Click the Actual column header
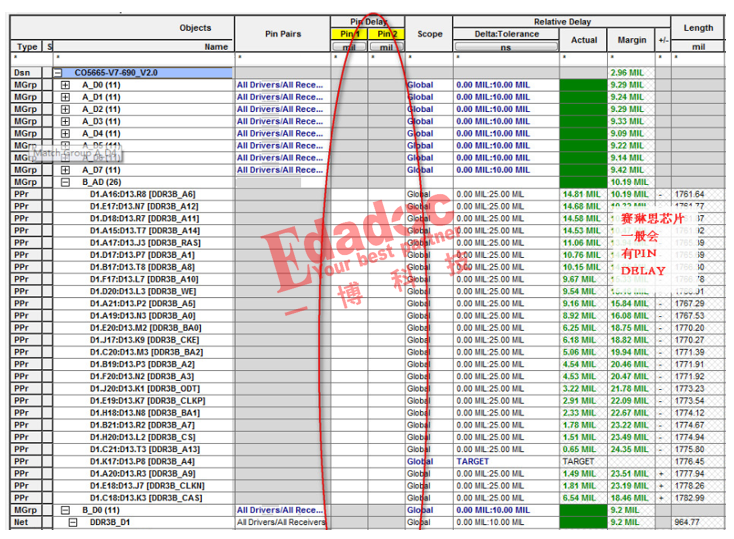734x539 pixels. (583, 40)
